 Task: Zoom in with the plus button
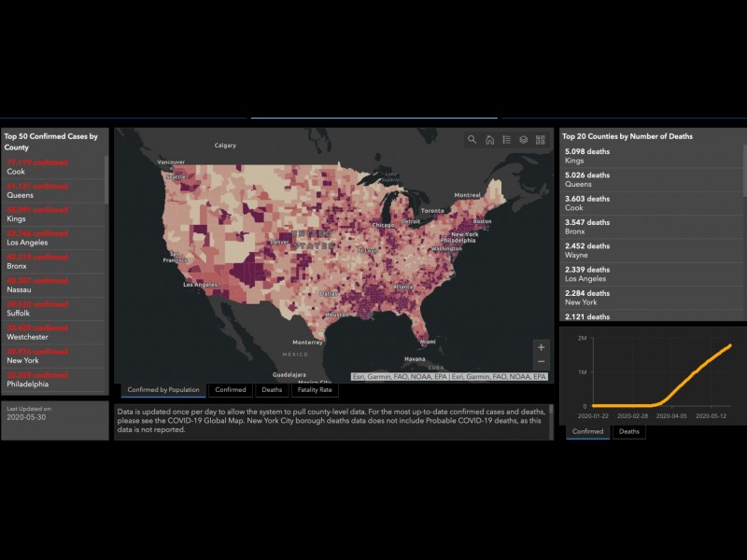click(542, 347)
